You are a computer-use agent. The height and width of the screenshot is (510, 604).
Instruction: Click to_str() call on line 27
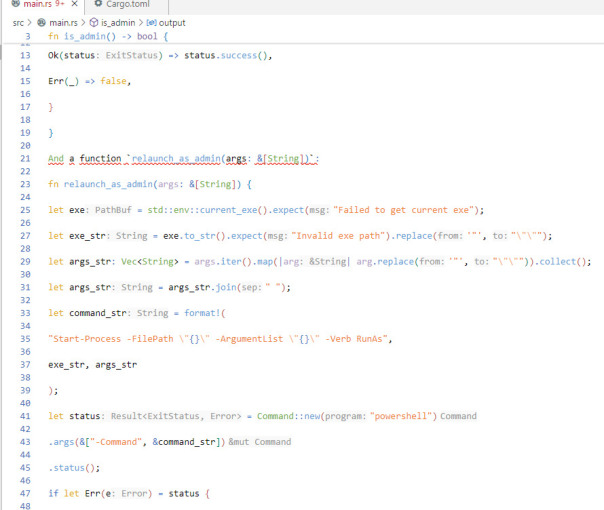click(x=204, y=236)
